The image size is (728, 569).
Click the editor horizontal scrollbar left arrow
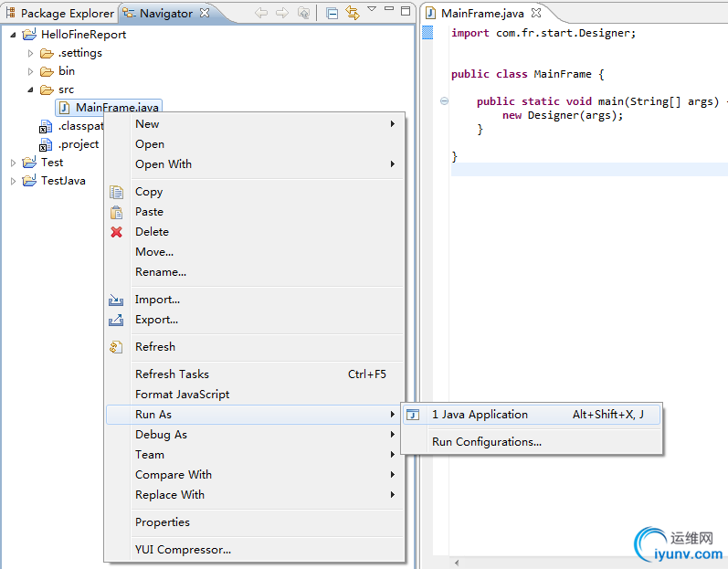[x=457, y=563]
